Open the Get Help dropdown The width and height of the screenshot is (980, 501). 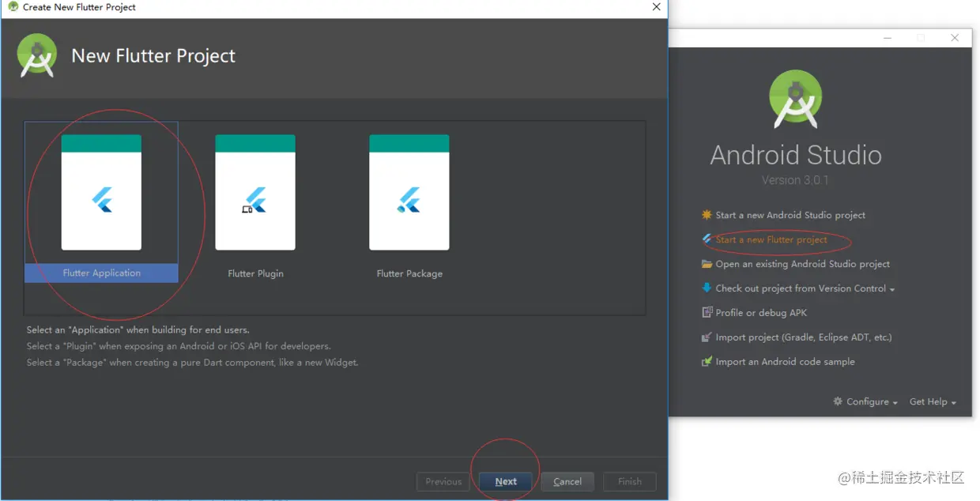(933, 401)
